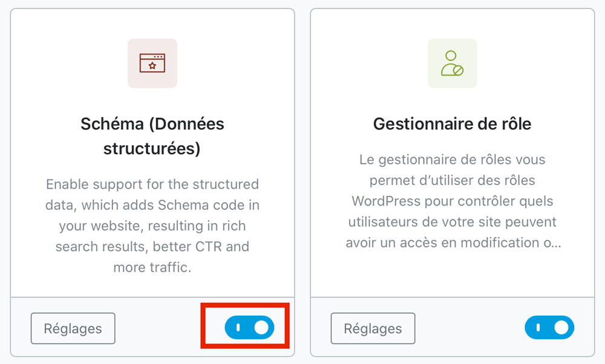Click the Gestionnaire de rôle user icon
Viewport: 605px width, 364px height.
(x=452, y=63)
